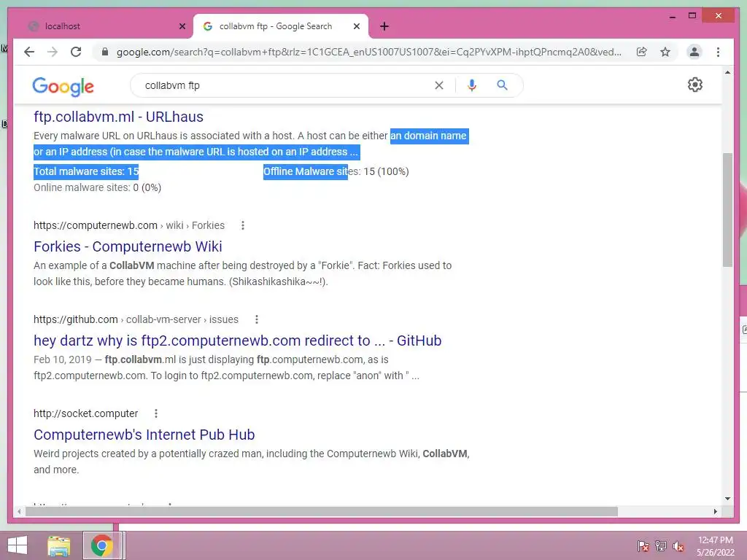This screenshot has height=560, width=747.
Task: Click the 'Offline Malware sites: 15 (100%)' text
Action: (x=336, y=171)
